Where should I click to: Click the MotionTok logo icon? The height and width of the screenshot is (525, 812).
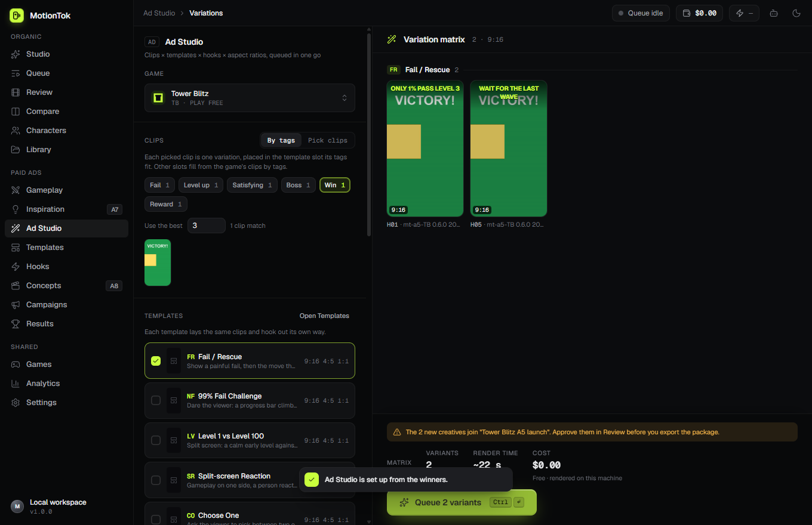(16, 16)
